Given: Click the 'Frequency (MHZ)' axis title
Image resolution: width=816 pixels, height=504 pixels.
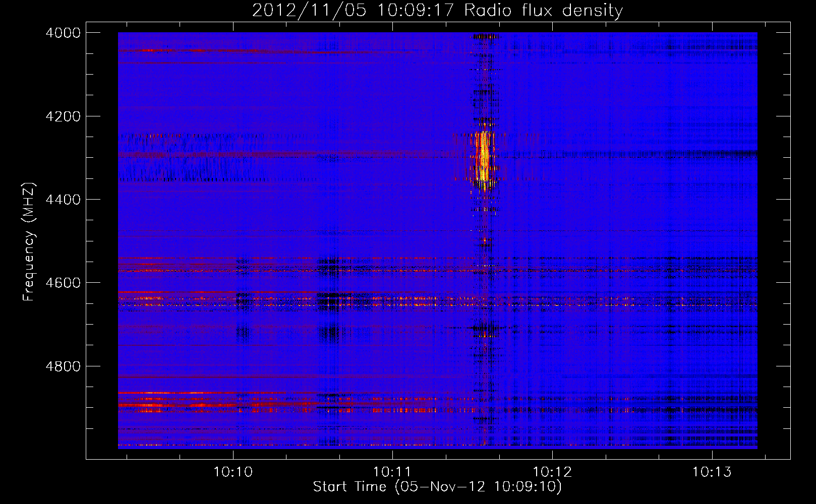Looking at the screenshot, I should (29, 242).
